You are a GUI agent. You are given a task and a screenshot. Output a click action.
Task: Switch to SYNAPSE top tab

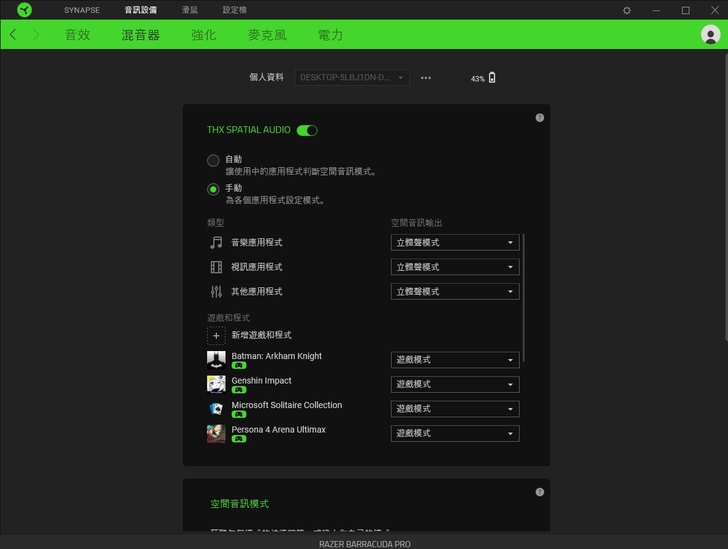[x=82, y=10]
